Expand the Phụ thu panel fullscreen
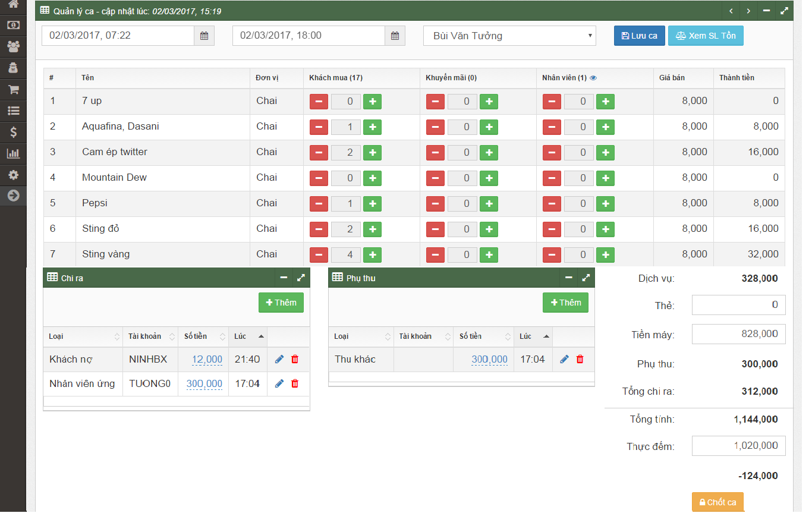812x513 pixels. [586, 278]
